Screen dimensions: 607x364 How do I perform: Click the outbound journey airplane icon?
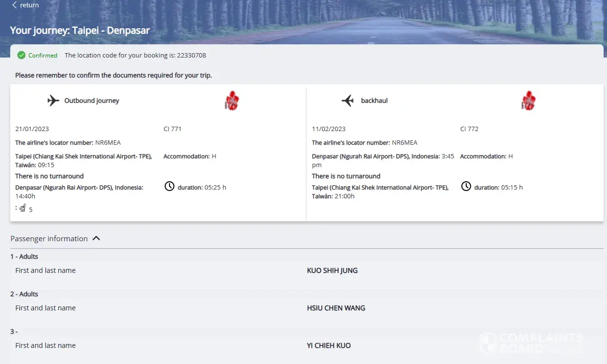[x=53, y=101]
